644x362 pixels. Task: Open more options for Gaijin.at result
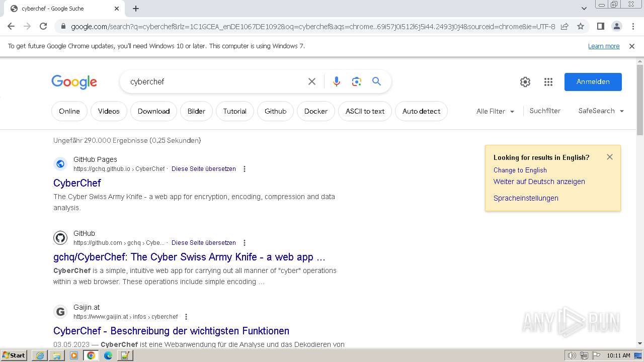[x=186, y=317]
